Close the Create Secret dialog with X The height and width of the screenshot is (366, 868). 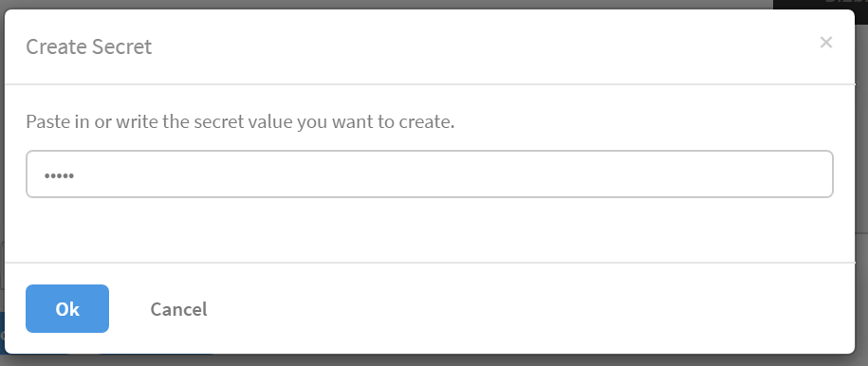pos(826,42)
